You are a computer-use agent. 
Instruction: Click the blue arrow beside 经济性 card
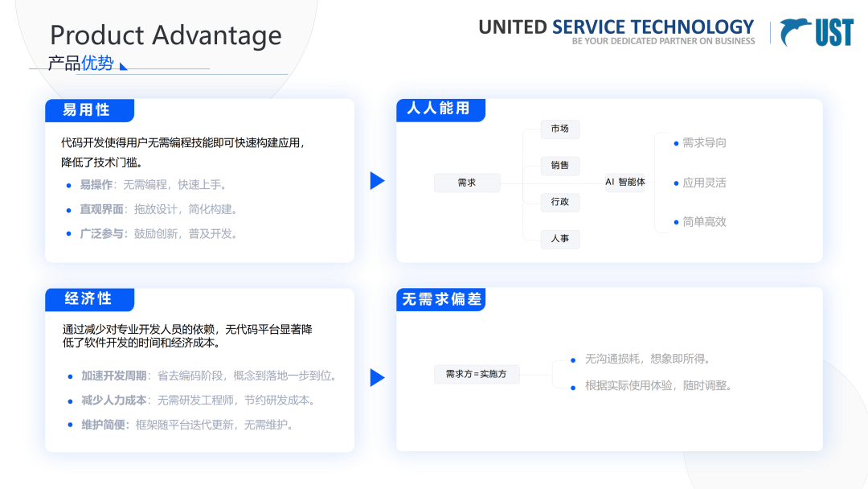pos(377,378)
